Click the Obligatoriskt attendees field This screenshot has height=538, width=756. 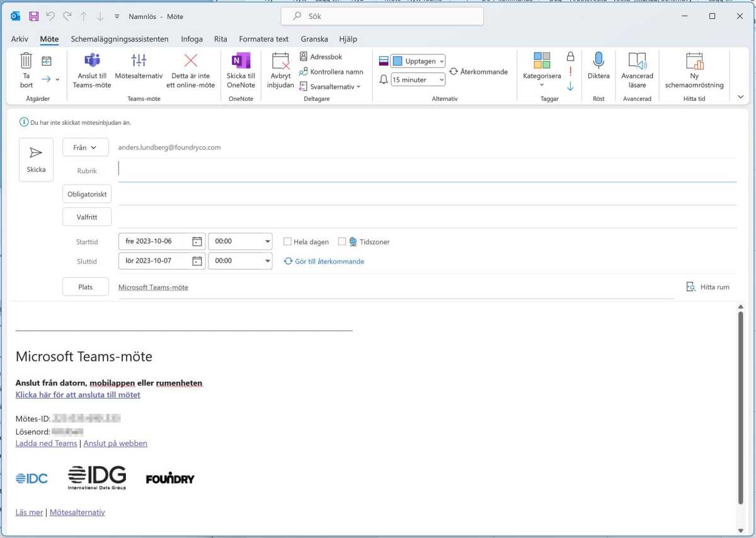click(427, 194)
